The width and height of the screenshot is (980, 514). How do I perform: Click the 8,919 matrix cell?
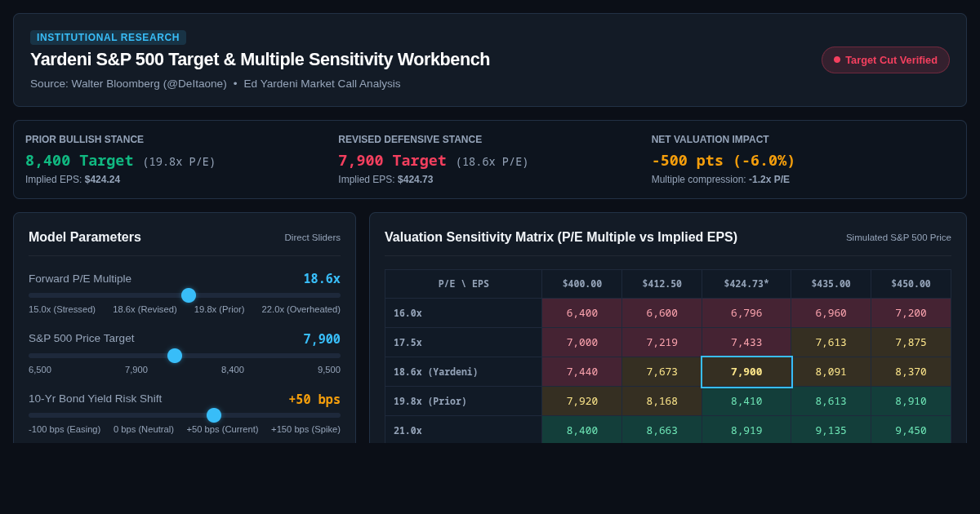pos(746,430)
